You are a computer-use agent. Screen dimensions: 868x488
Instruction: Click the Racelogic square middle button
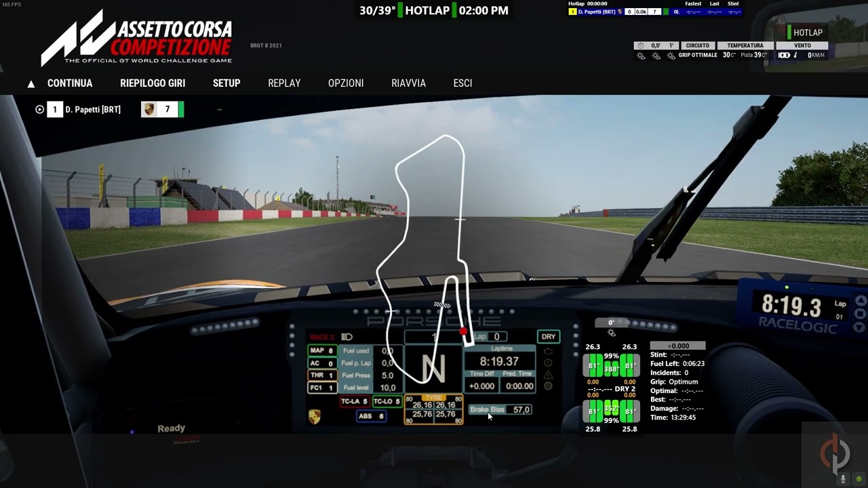click(861, 315)
